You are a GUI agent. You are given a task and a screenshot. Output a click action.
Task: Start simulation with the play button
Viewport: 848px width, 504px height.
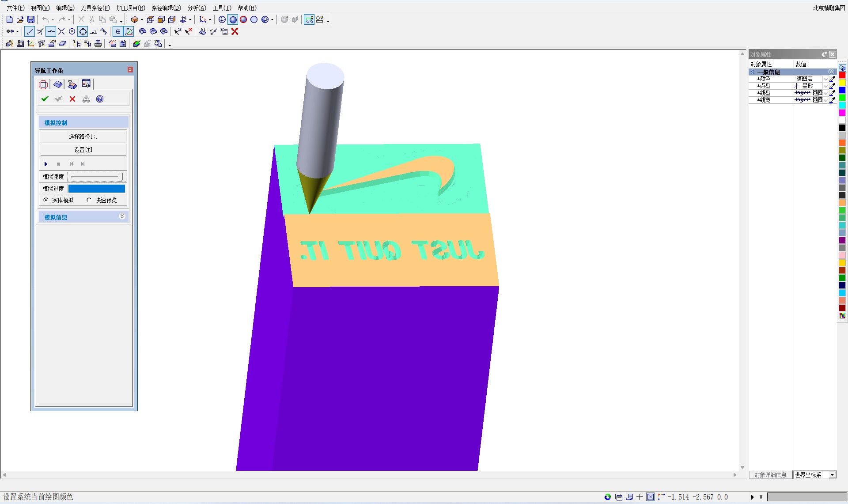pos(45,164)
